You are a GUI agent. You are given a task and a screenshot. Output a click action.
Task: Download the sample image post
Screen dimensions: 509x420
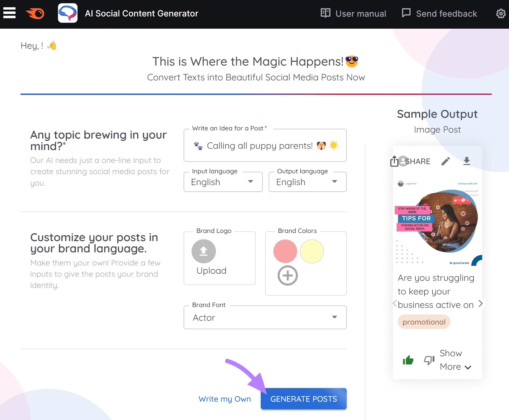(x=467, y=161)
